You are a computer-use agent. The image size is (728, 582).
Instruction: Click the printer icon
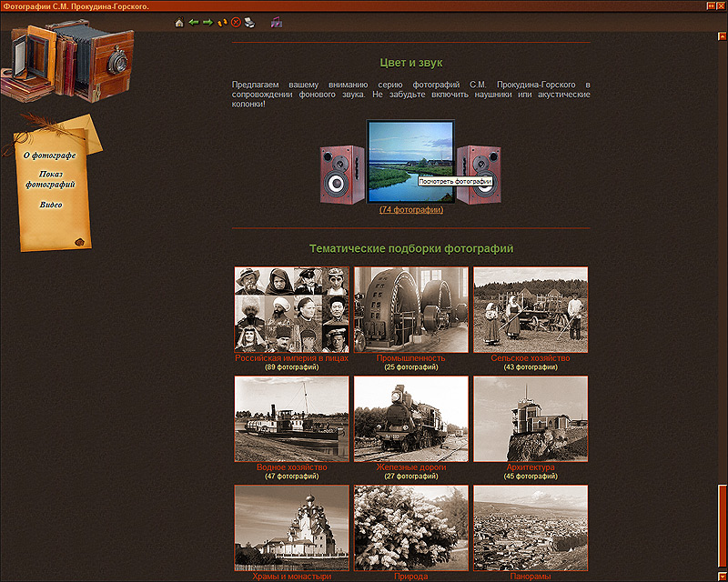click(249, 22)
